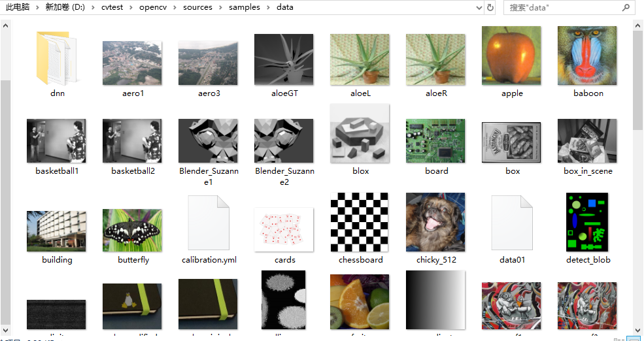Image resolution: width=644 pixels, height=341 pixels.
Task: Expand chevron after 新加卷 (D:) breadcrumb
Action: pyautogui.click(x=93, y=7)
